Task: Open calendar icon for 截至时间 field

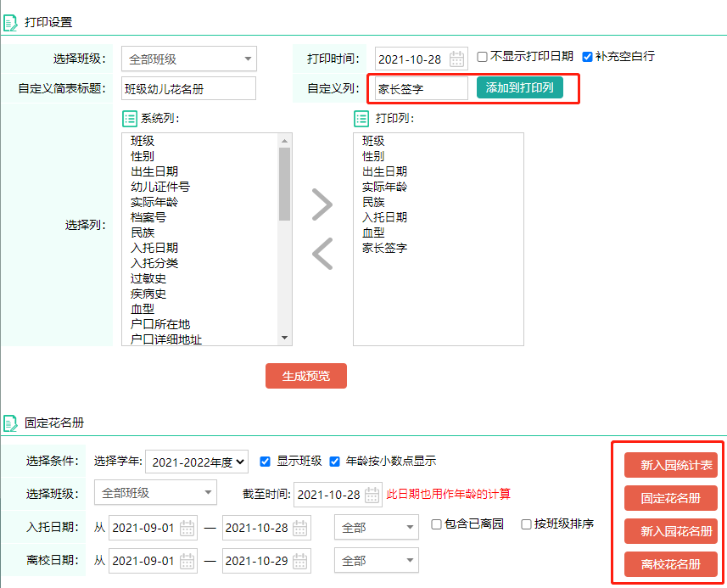Action: 372,495
